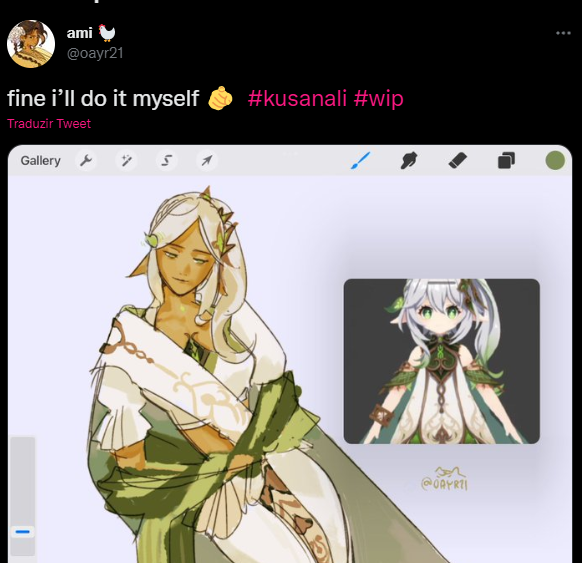Select the Selection S-shaped tool
Image resolution: width=582 pixels, height=563 pixels.
(167, 161)
